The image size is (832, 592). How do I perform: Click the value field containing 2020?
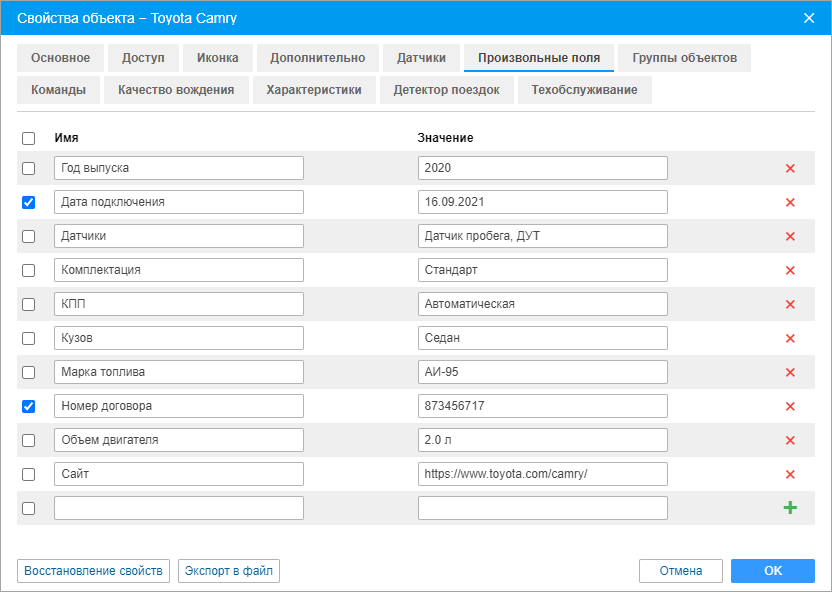tap(543, 168)
